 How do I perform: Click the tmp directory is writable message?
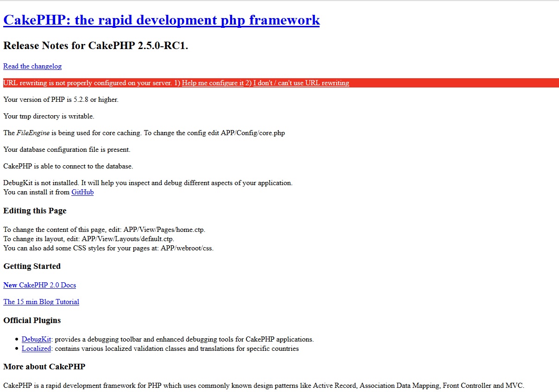tap(49, 116)
